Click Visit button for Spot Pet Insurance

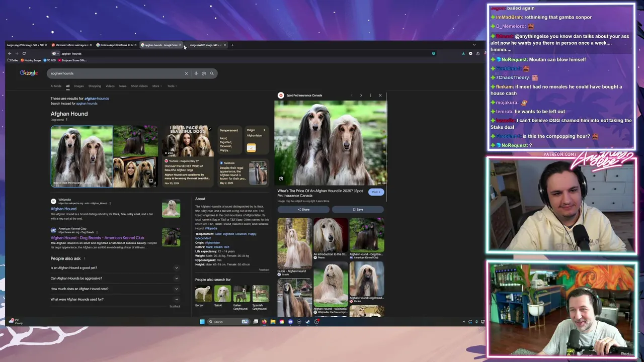click(x=376, y=192)
